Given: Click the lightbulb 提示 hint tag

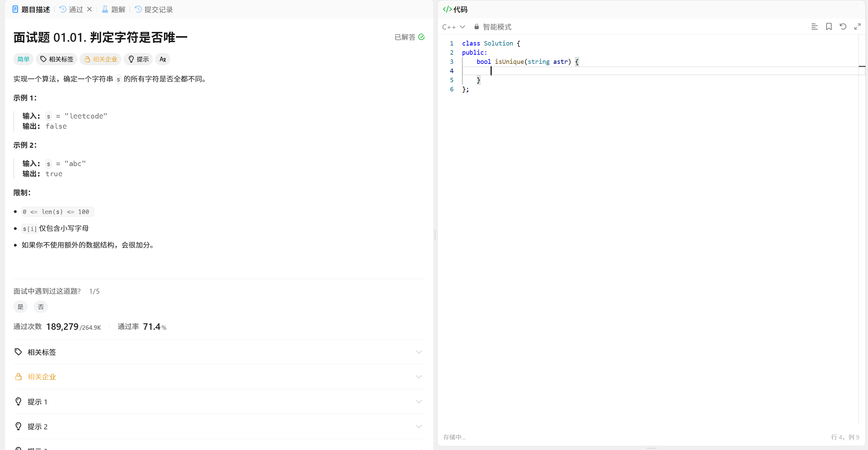Looking at the screenshot, I should click(x=138, y=59).
